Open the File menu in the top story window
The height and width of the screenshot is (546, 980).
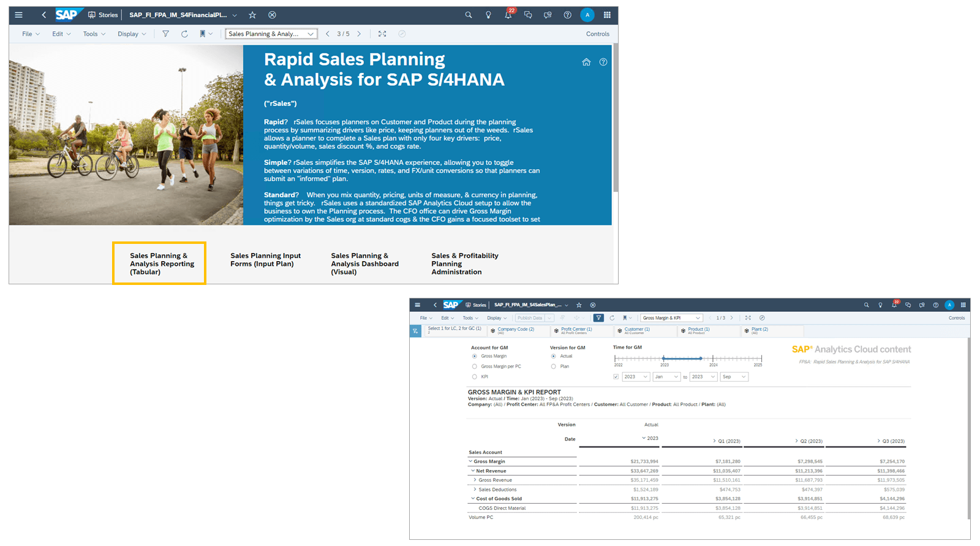pyautogui.click(x=31, y=34)
